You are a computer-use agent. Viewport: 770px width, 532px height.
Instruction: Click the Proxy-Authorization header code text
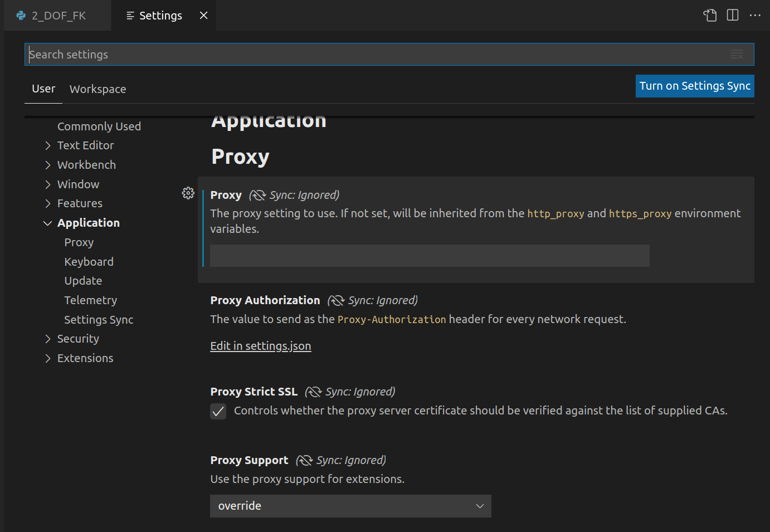[x=392, y=320]
